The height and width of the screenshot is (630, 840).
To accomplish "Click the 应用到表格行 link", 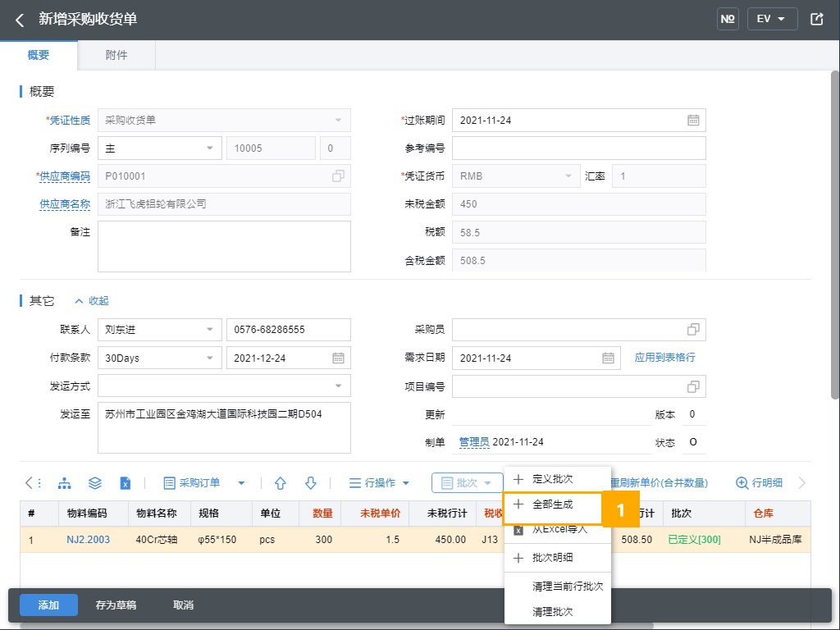I will click(x=664, y=358).
